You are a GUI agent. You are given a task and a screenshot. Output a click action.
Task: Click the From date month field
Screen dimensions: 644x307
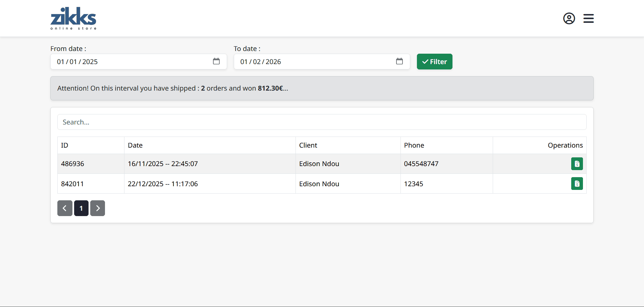(73, 62)
